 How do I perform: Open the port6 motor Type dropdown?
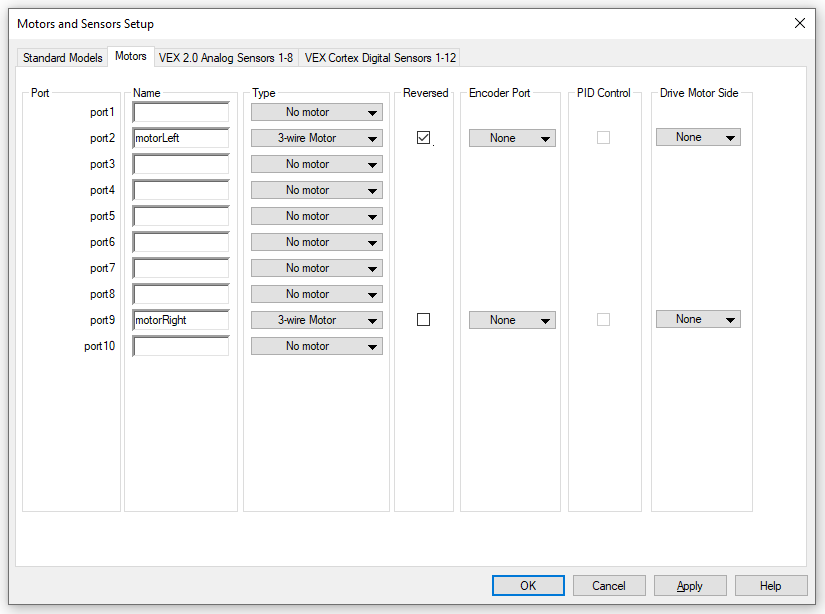317,242
